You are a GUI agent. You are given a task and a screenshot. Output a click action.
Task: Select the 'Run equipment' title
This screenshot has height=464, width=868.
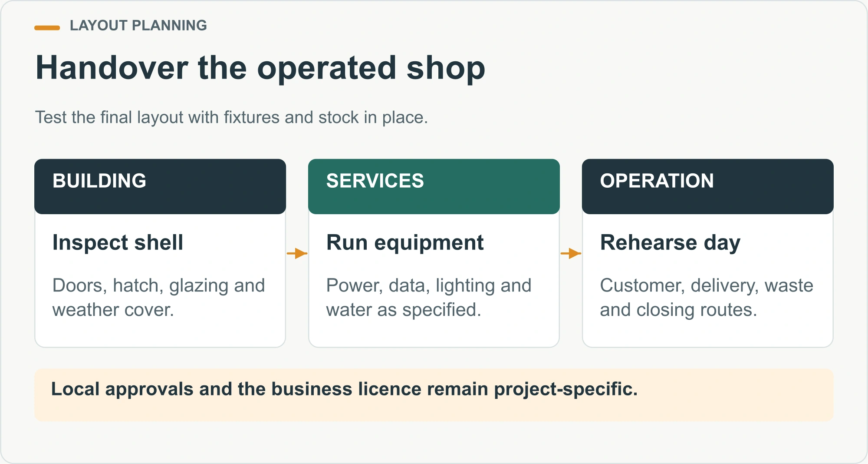pos(405,242)
